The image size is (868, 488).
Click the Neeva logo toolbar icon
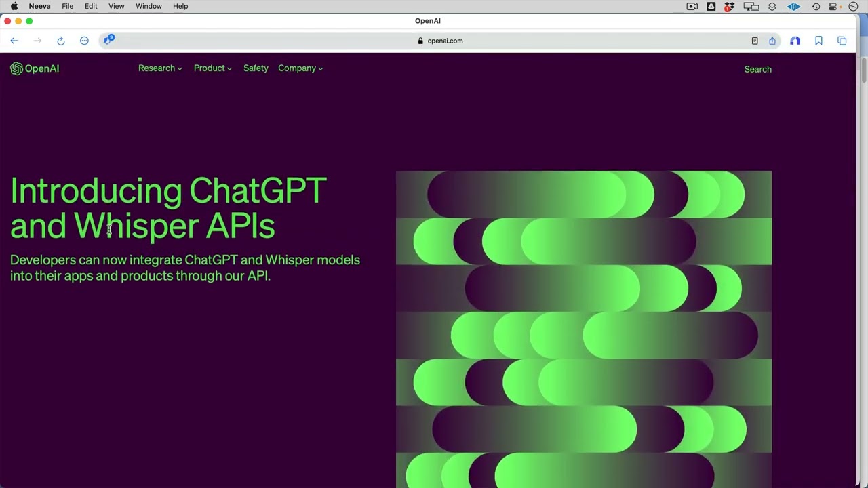(795, 41)
